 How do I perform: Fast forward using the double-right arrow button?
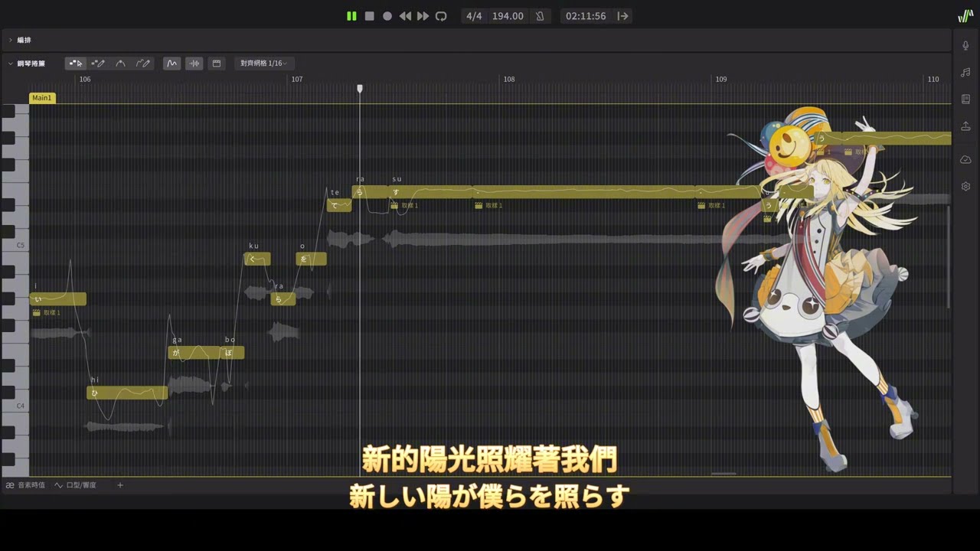423,16
